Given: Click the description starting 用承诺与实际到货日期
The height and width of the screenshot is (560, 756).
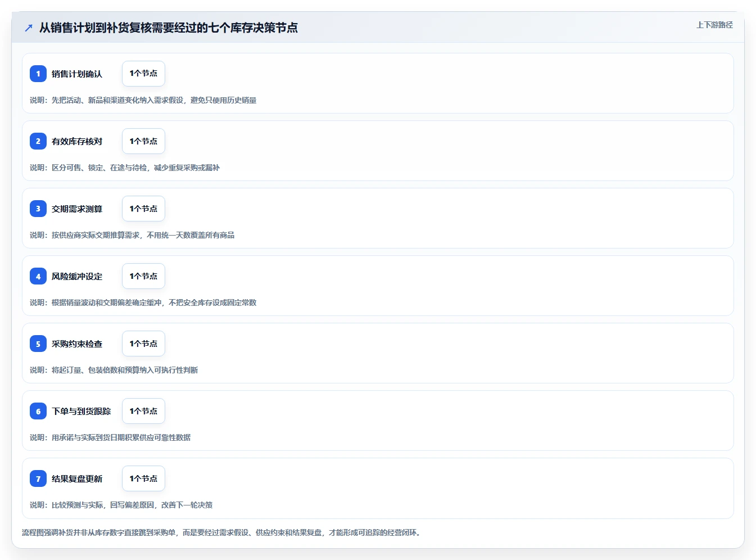Looking at the screenshot, I should [110, 437].
